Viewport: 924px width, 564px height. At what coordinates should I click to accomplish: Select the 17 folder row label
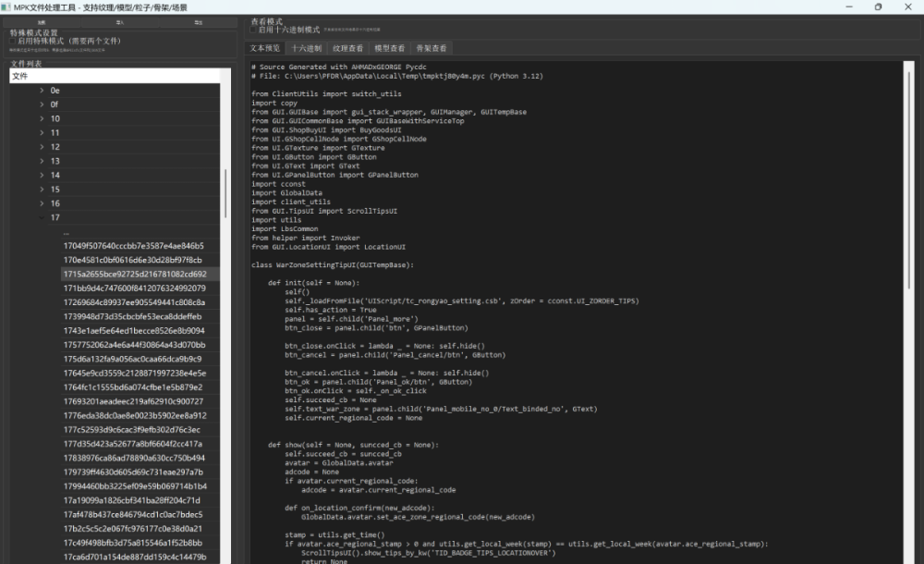[x=55, y=217]
